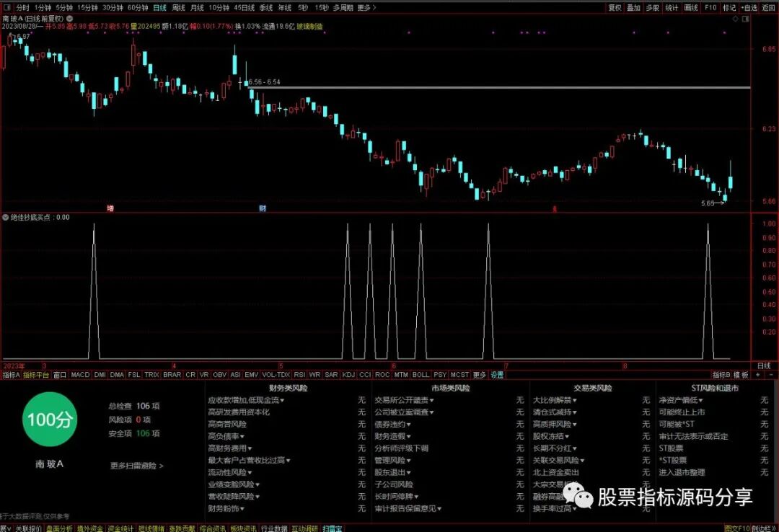
Task: Click 日线 label at time axis right
Action: coord(764,366)
